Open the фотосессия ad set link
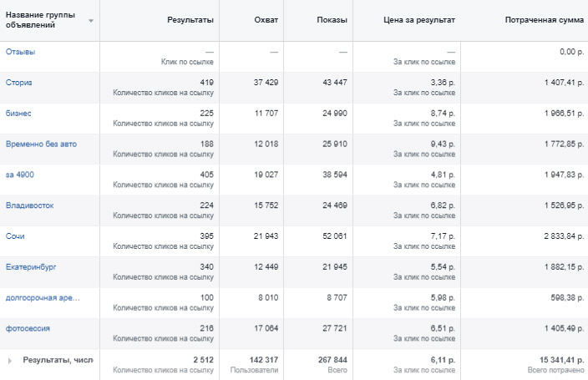Viewport: 588px width, 380px height. click(x=29, y=328)
